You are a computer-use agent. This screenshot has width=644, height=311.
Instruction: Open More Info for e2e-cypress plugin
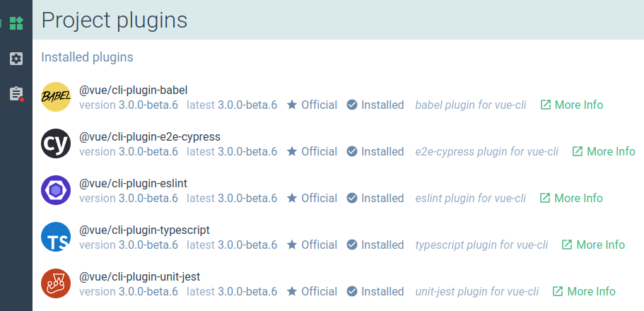coord(603,151)
